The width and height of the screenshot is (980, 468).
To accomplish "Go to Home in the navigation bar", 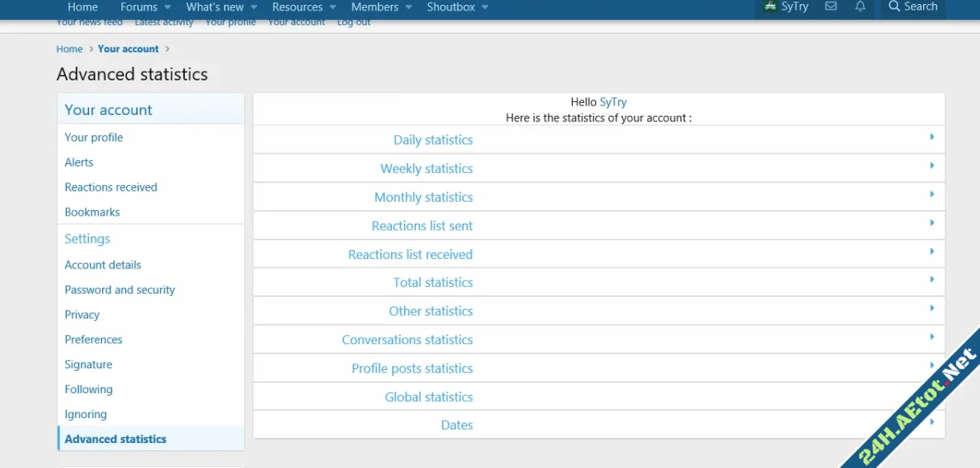I will (82, 7).
